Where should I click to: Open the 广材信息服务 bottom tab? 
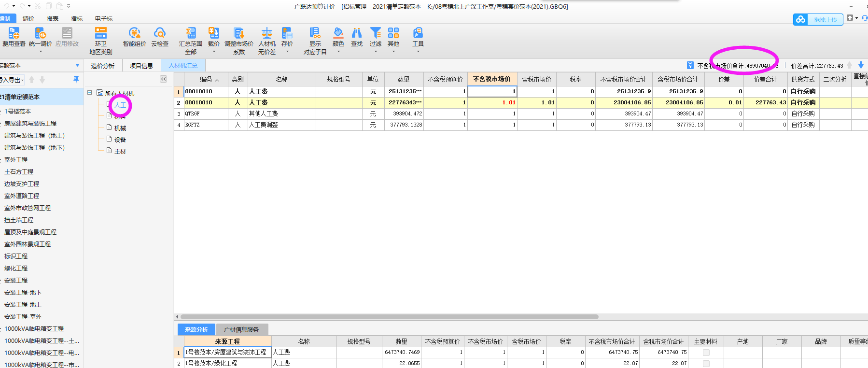tap(241, 329)
